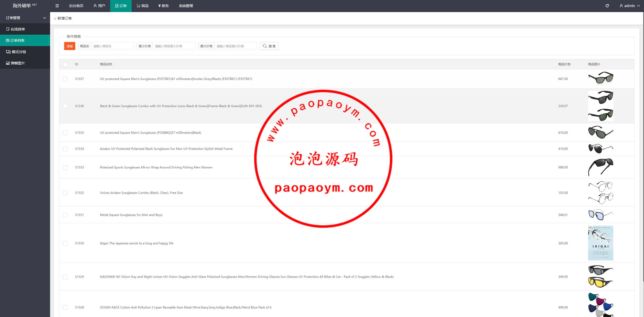The width and height of the screenshot is (644, 317).
Task: Click the 搜索 button
Action: [x=269, y=46]
